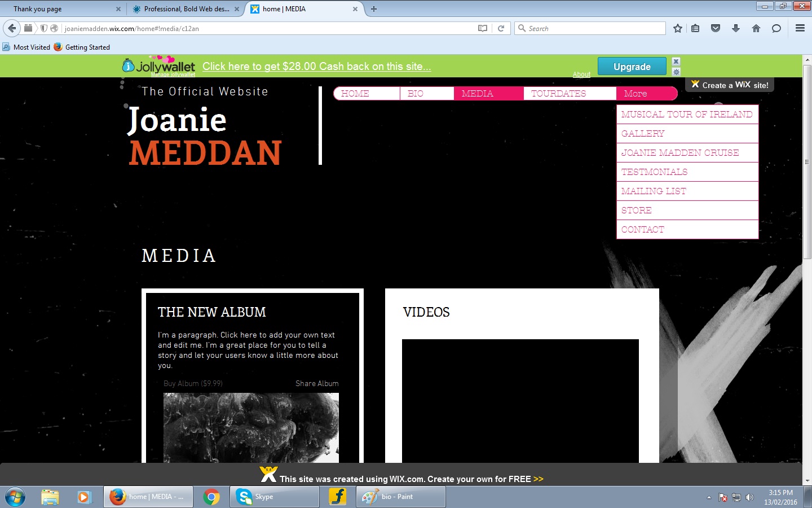Viewport: 812px width, 508px height.
Task: Open the TOURDATES page
Action: (570, 94)
